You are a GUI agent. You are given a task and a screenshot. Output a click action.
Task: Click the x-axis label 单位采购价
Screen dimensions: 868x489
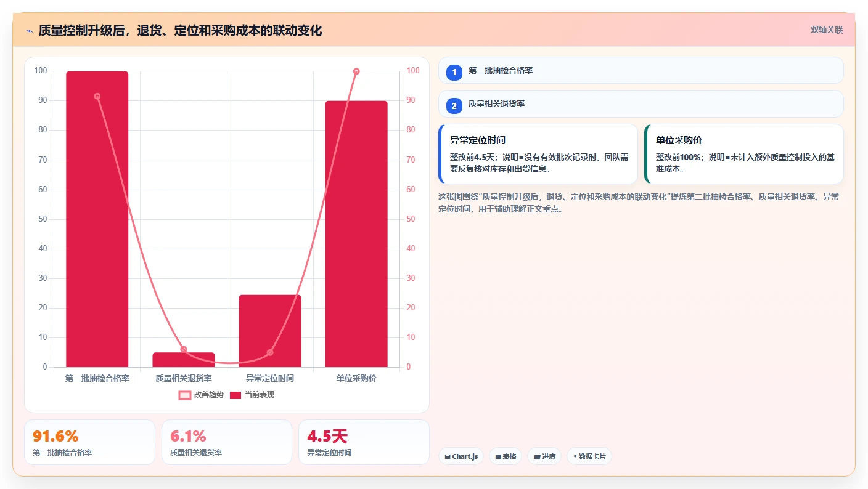click(x=356, y=378)
